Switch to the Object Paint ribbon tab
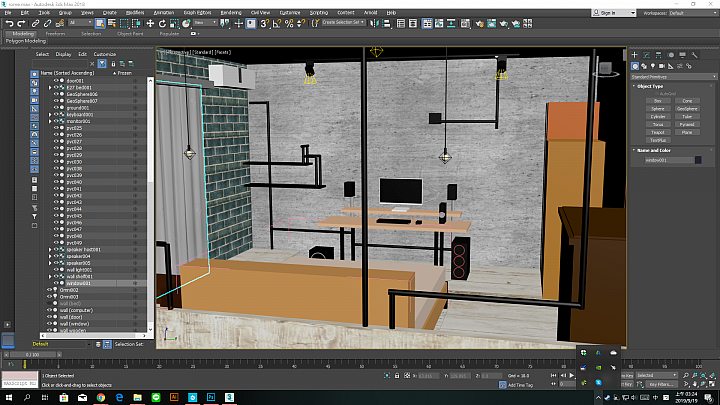The width and height of the screenshot is (720, 405). [x=130, y=34]
